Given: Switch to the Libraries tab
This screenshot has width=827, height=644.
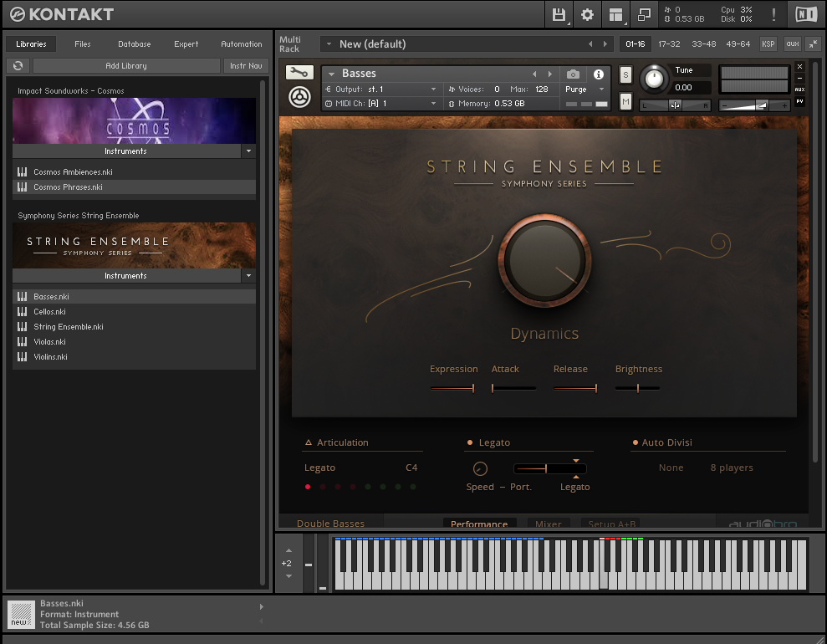Looking at the screenshot, I should click(31, 44).
